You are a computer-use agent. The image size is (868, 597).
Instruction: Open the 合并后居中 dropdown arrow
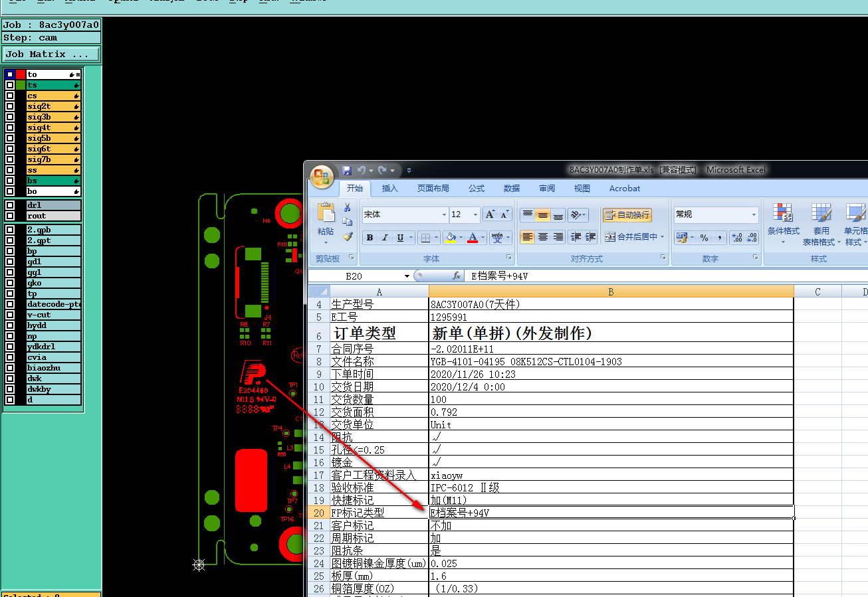click(662, 237)
